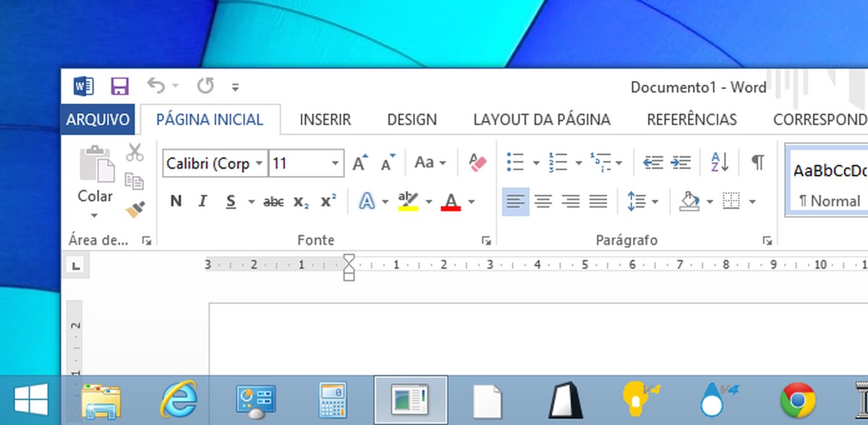Toggle bold with the N button

(175, 201)
